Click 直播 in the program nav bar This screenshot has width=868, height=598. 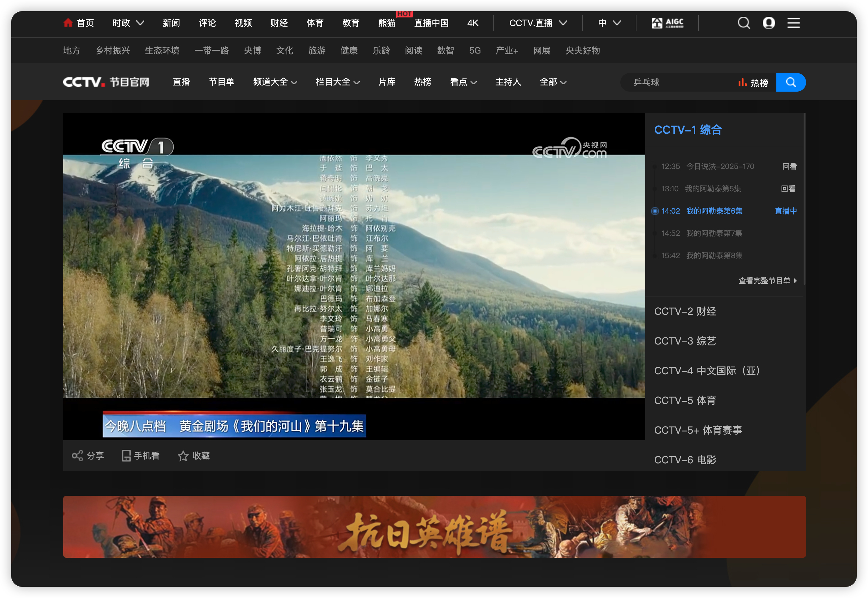tap(181, 82)
